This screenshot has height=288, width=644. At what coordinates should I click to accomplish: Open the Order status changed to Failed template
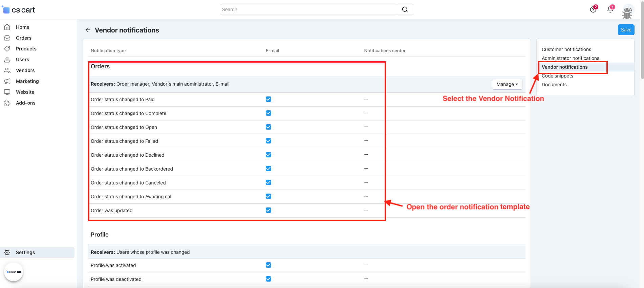[x=124, y=141]
